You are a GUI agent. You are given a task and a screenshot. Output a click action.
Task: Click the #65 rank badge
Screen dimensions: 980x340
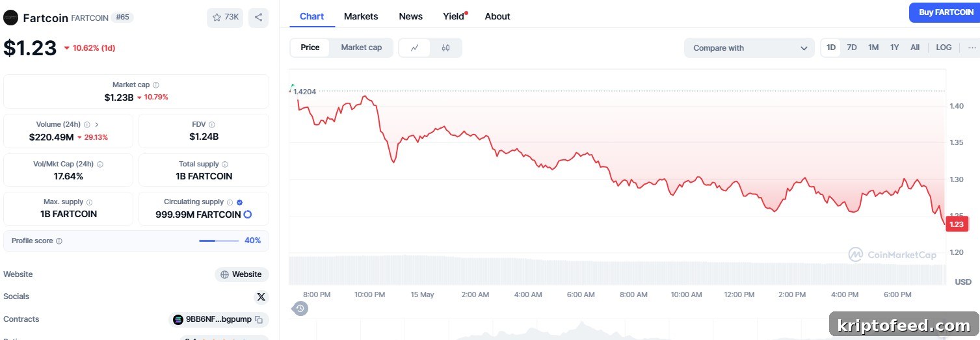click(122, 18)
